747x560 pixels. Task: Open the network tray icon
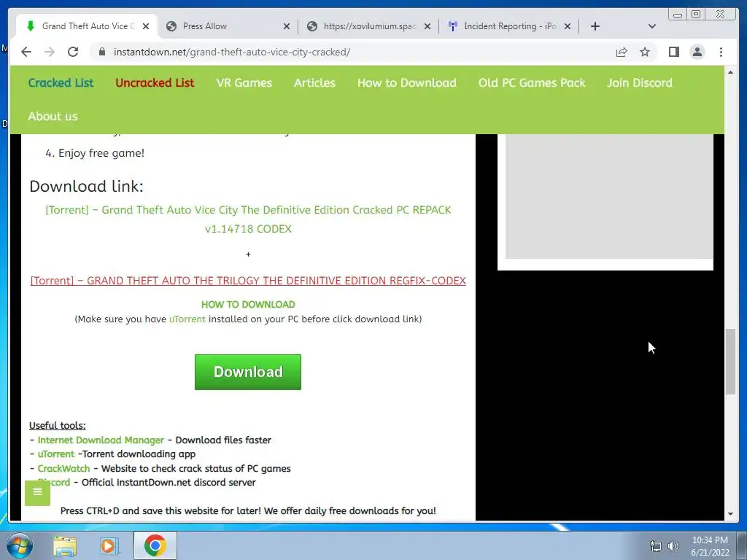[656, 546]
